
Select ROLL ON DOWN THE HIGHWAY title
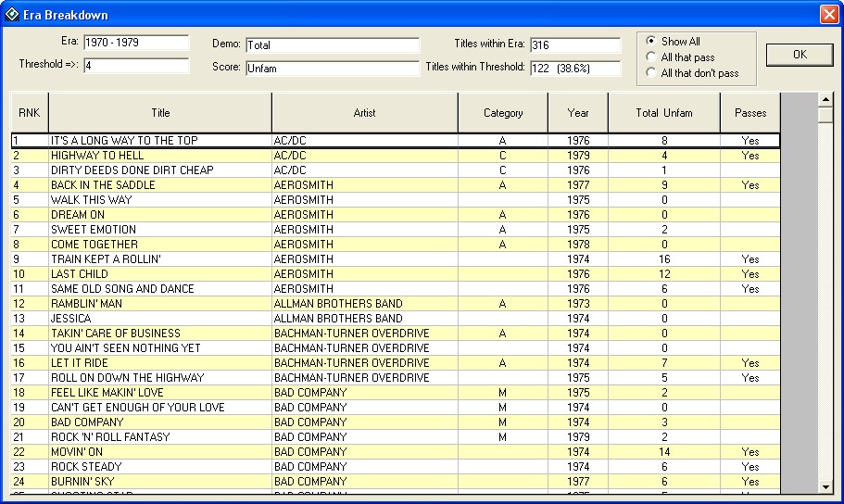(x=127, y=377)
